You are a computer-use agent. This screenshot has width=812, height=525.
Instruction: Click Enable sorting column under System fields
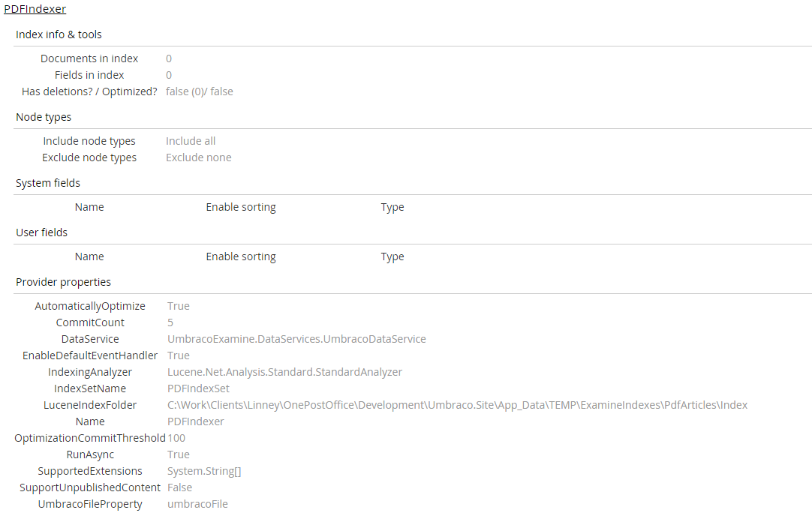[241, 207]
